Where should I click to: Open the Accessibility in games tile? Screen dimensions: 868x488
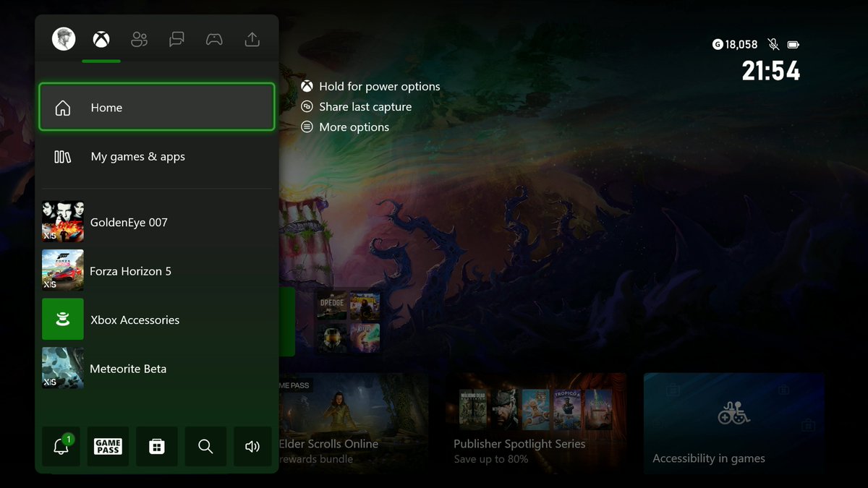tap(734, 423)
